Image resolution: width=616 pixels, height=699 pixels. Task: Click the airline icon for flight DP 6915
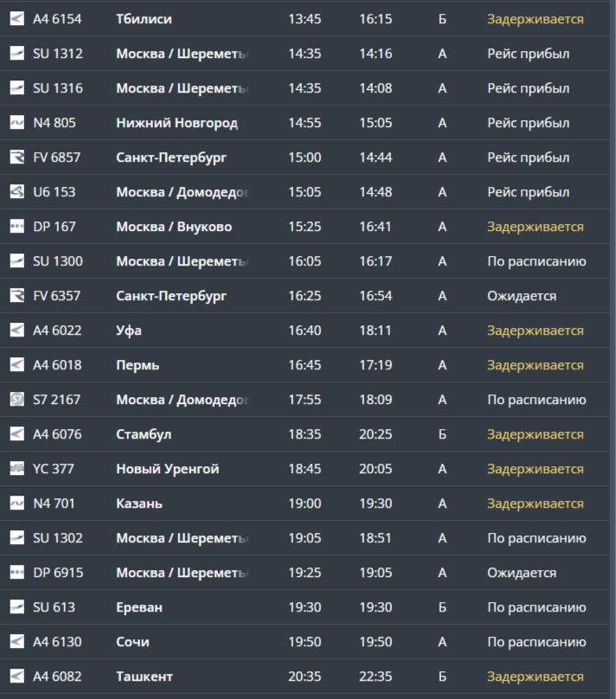pos(17,573)
